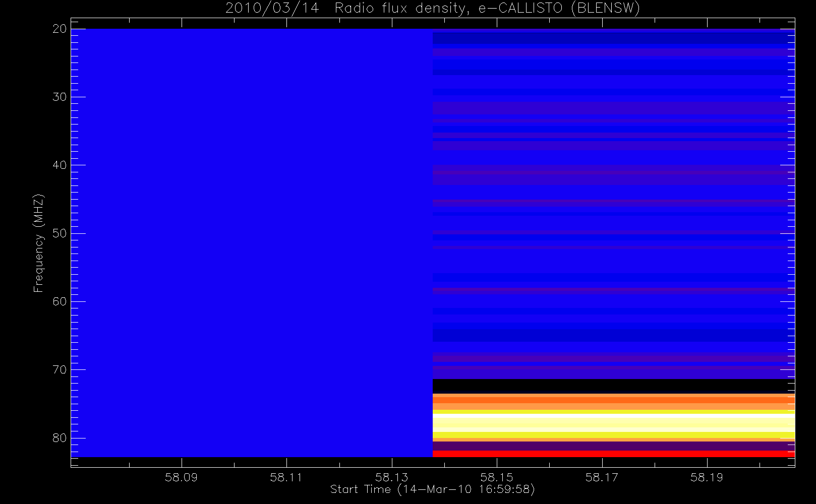Click the 'Start Time (14-Mar-10 16:59:58)' label

(x=432, y=489)
